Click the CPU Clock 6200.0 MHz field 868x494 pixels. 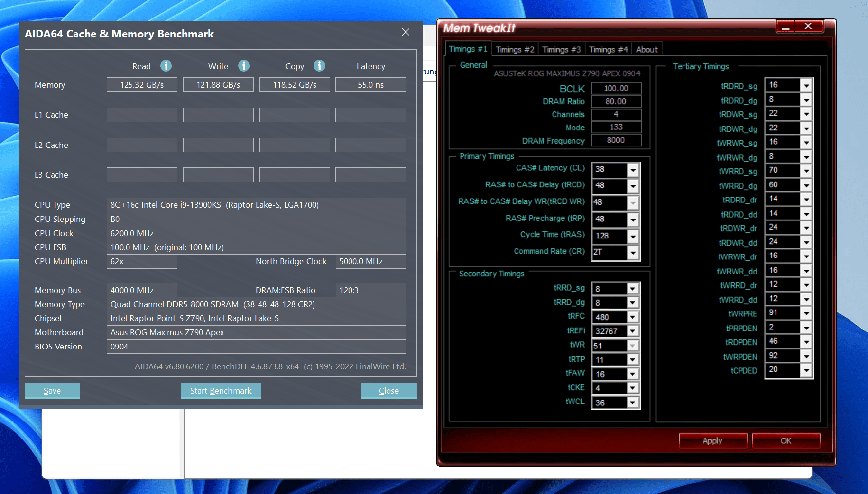pyautogui.click(x=257, y=233)
